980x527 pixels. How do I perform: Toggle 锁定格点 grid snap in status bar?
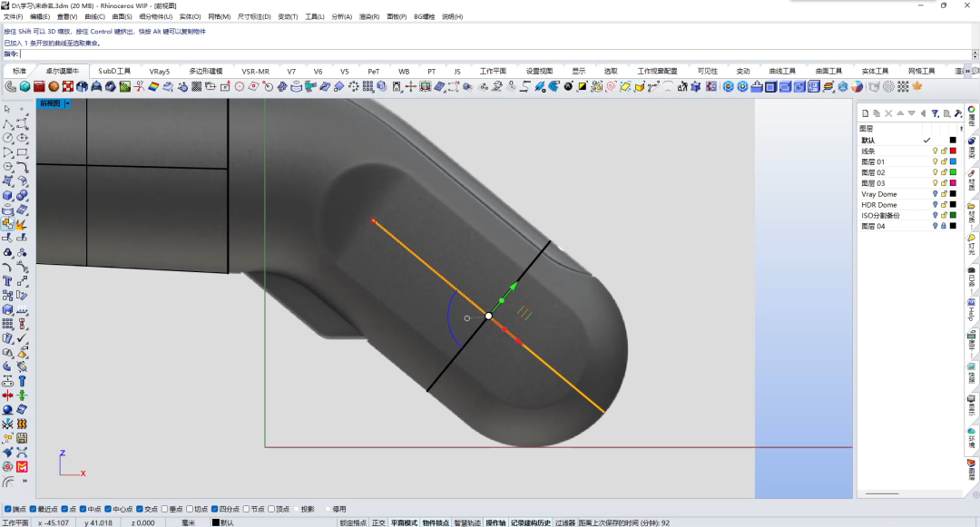point(353,522)
